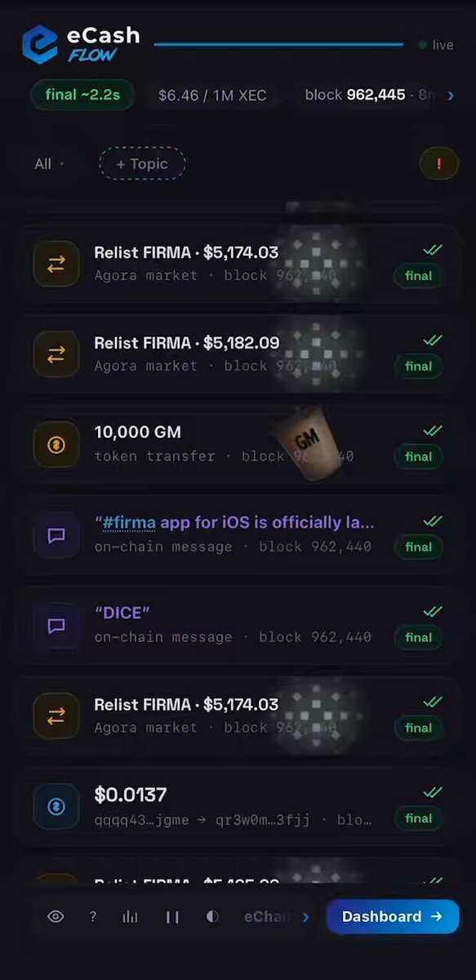Open the question mark help icon
The height and width of the screenshot is (980, 476).
point(93,916)
